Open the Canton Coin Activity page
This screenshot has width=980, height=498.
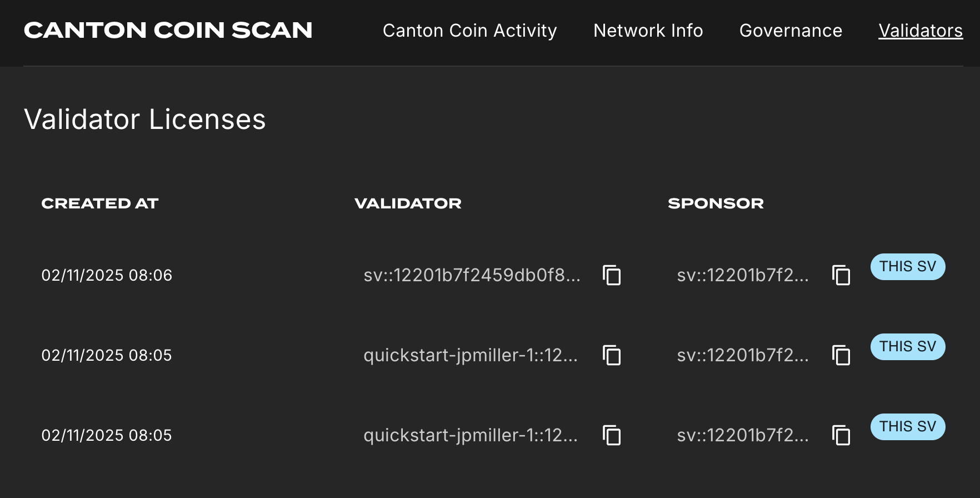pos(469,31)
